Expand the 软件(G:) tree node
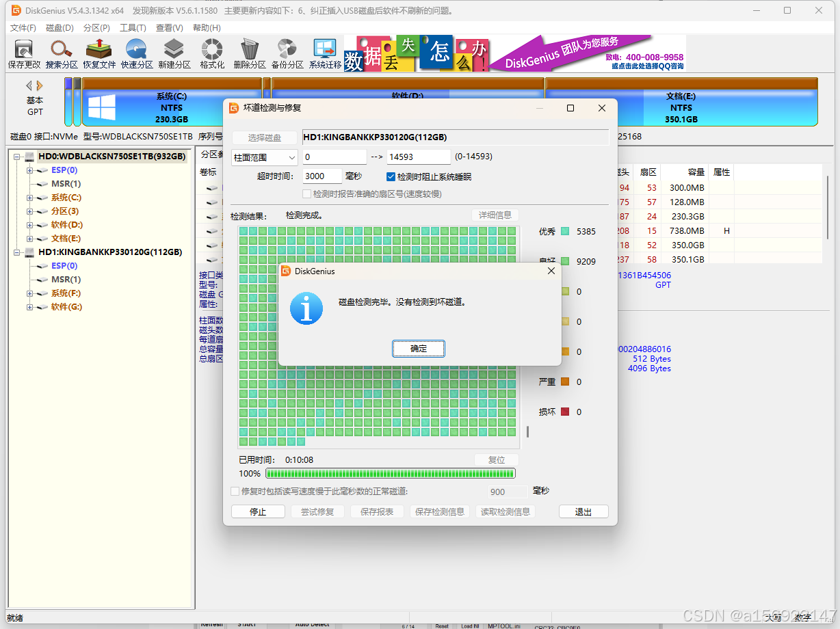 point(30,307)
